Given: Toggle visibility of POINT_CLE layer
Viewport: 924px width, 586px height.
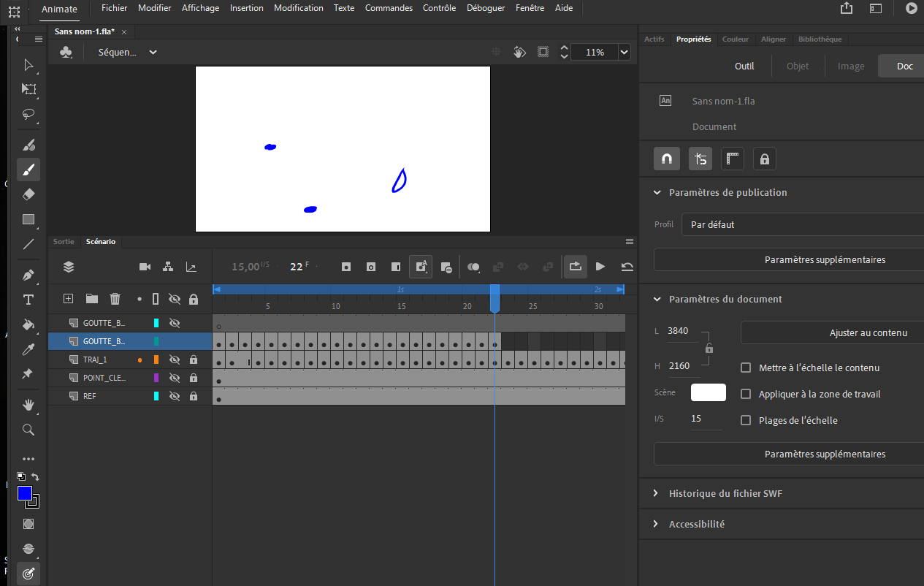Looking at the screenshot, I should click(x=175, y=378).
